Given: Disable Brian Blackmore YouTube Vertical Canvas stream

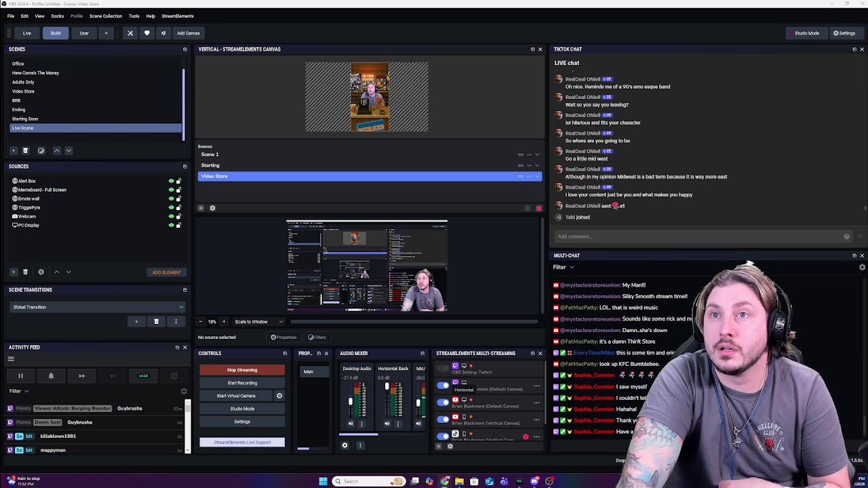Looking at the screenshot, I should click(x=443, y=419).
